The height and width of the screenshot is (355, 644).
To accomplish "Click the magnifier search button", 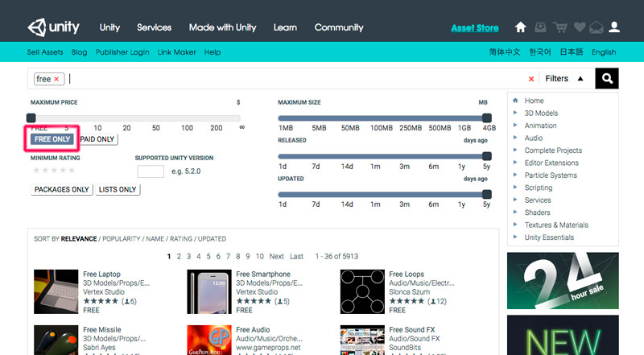I will 607,78.
